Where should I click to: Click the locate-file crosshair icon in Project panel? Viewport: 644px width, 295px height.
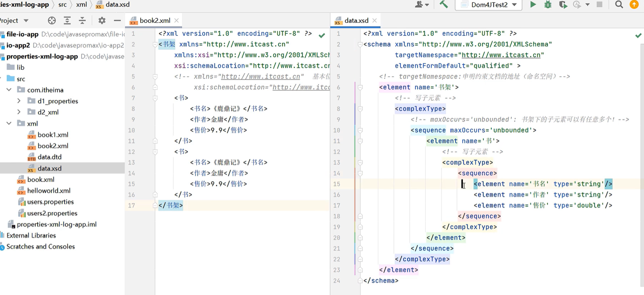[52, 20]
